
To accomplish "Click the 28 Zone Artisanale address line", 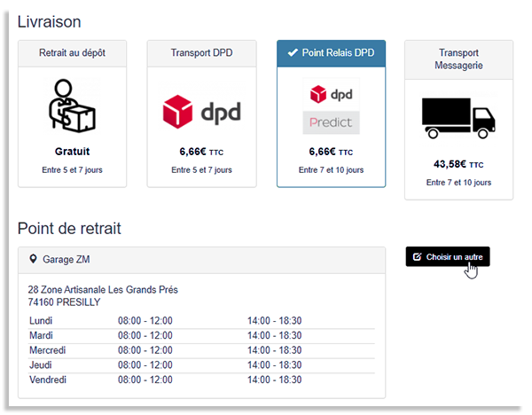I will pyautogui.click(x=103, y=290).
